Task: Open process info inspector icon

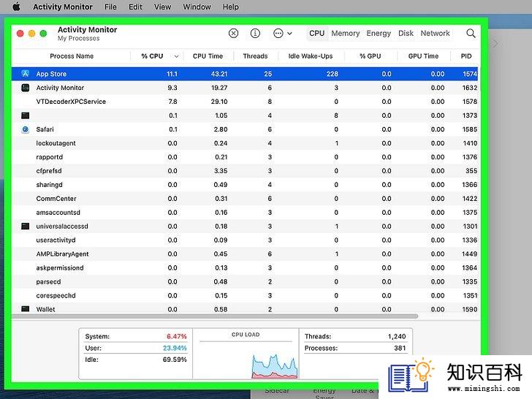Action: (x=255, y=34)
